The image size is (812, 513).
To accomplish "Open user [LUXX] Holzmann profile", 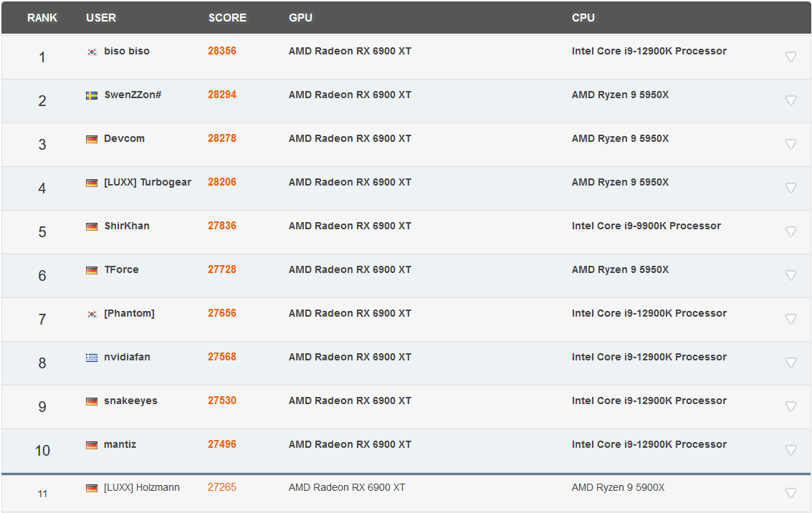I will click(x=142, y=488).
